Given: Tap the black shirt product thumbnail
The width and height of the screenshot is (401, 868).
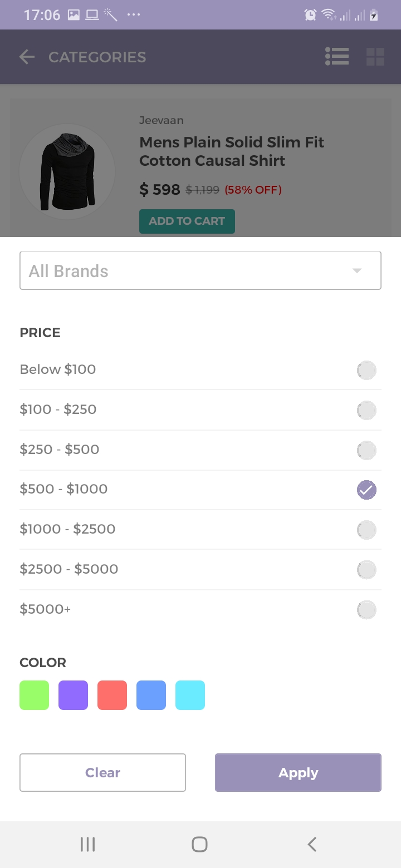Looking at the screenshot, I should click(67, 171).
